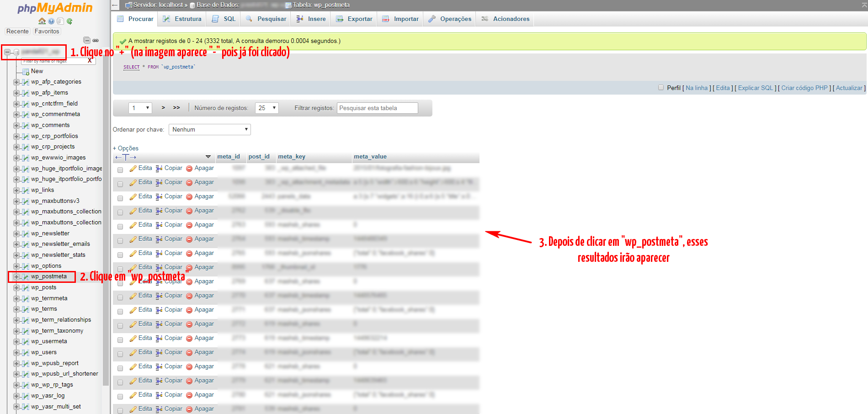Open the Exportar tab
This screenshot has height=414, width=868.
(x=354, y=19)
